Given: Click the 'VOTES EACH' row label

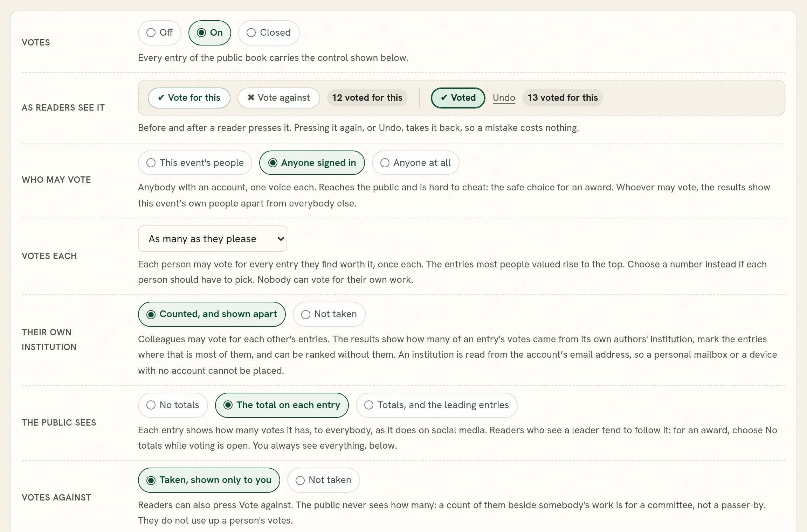Looking at the screenshot, I should point(49,256).
